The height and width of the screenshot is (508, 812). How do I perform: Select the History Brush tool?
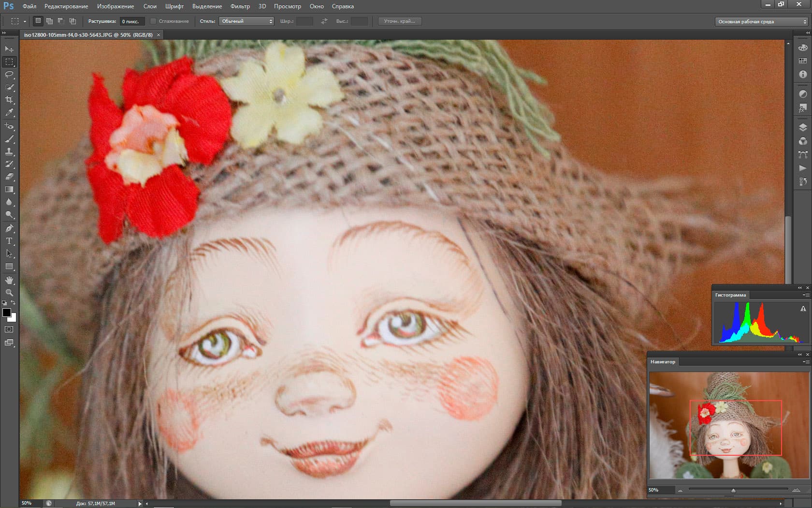(9, 164)
